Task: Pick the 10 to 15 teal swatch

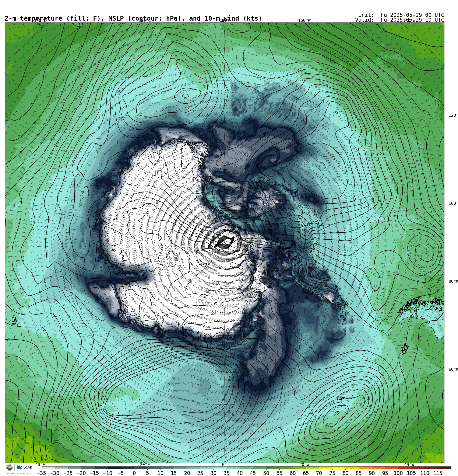Action: 167,468
